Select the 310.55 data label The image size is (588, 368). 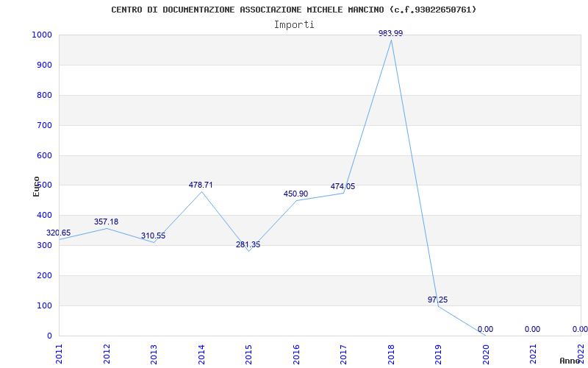(x=154, y=236)
